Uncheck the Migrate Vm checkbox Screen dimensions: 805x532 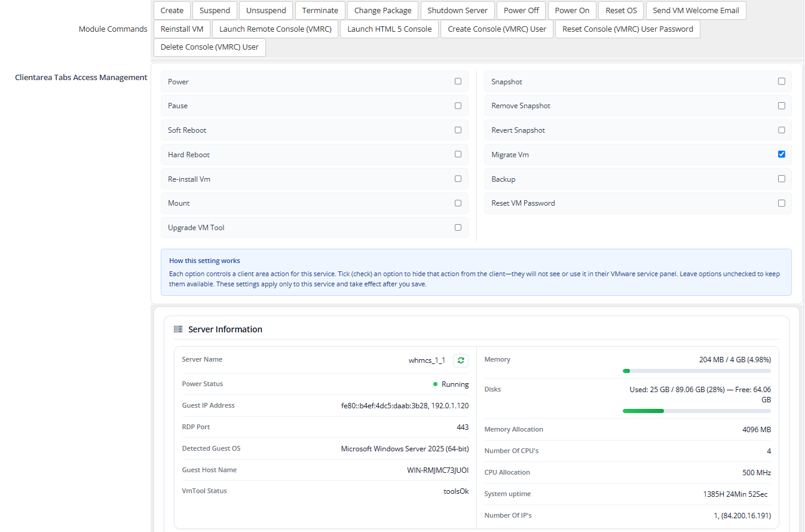tap(781, 154)
